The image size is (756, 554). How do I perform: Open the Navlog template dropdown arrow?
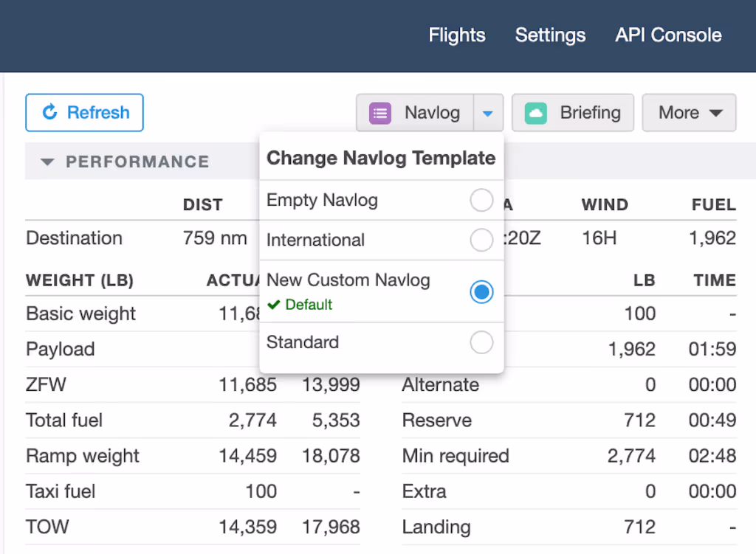[x=488, y=113]
